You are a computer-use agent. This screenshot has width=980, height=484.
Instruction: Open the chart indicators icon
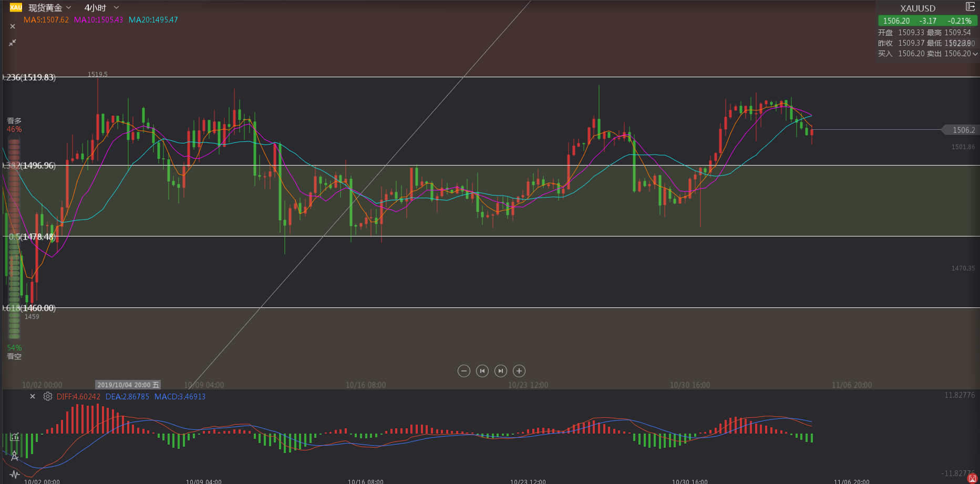click(15, 437)
